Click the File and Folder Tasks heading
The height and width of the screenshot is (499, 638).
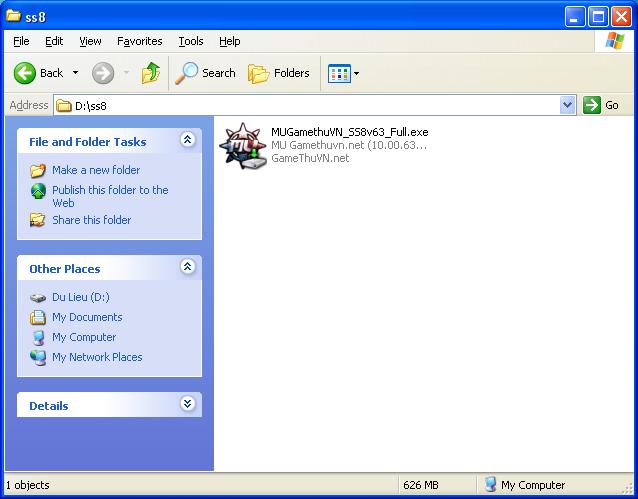pyautogui.click(x=88, y=142)
